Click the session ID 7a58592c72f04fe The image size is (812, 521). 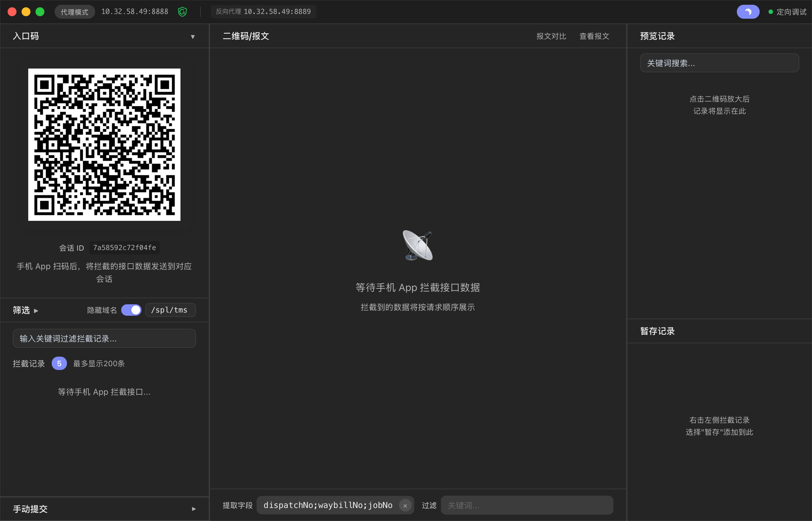124,247
